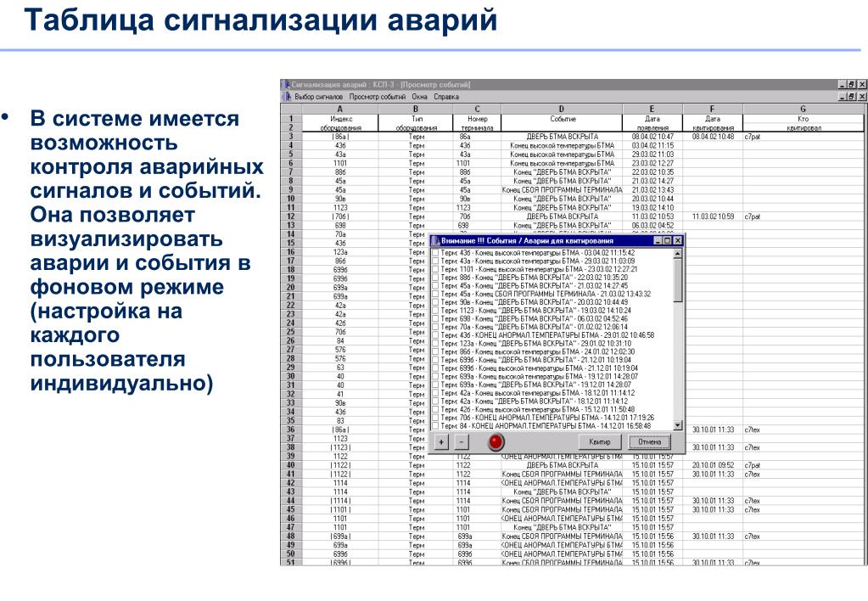This screenshot has height=601, width=868.
Task: Check the Терм 436 event dated 29.01.02 10:46:58
Action: tap(435, 335)
